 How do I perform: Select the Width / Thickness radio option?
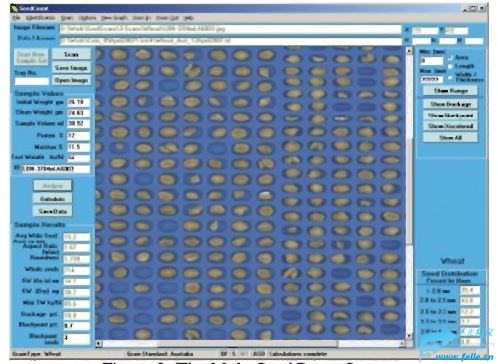(x=450, y=77)
